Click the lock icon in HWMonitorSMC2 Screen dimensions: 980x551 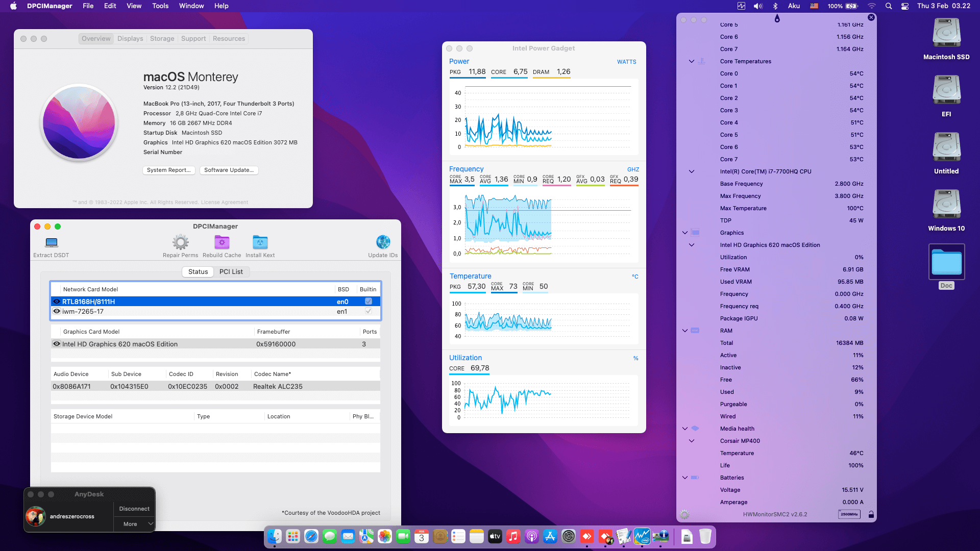click(x=871, y=514)
